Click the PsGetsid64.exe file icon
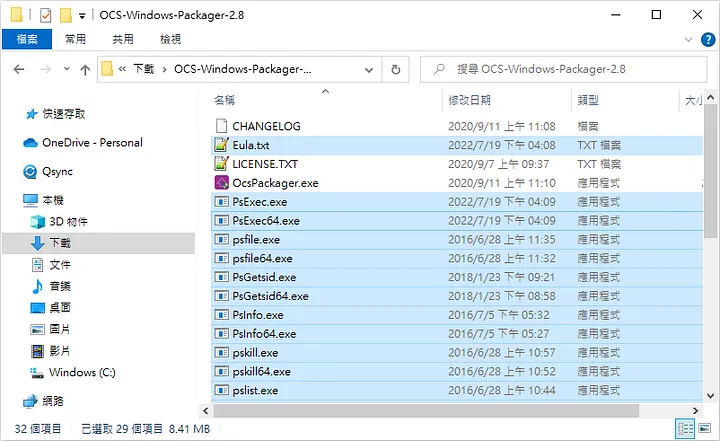Screen dimensions: 720x441 (x=221, y=296)
